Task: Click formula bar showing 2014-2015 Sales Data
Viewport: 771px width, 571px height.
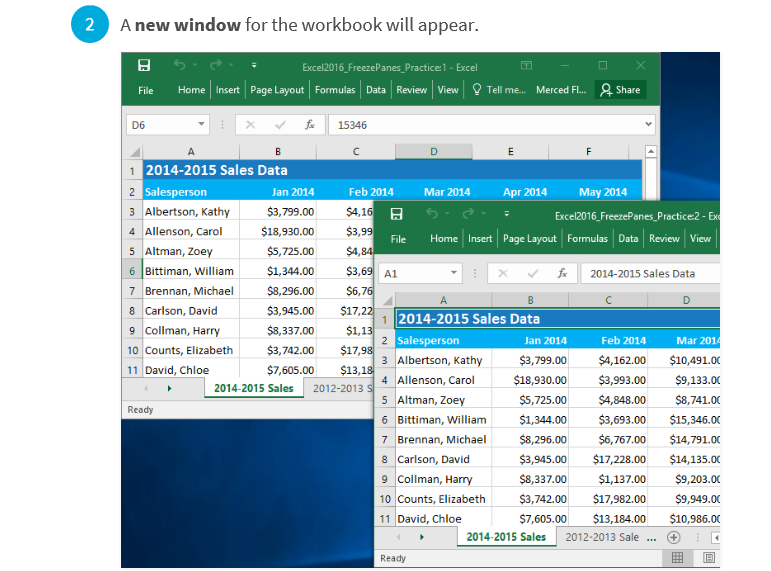Action: pyautogui.click(x=650, y=273)
